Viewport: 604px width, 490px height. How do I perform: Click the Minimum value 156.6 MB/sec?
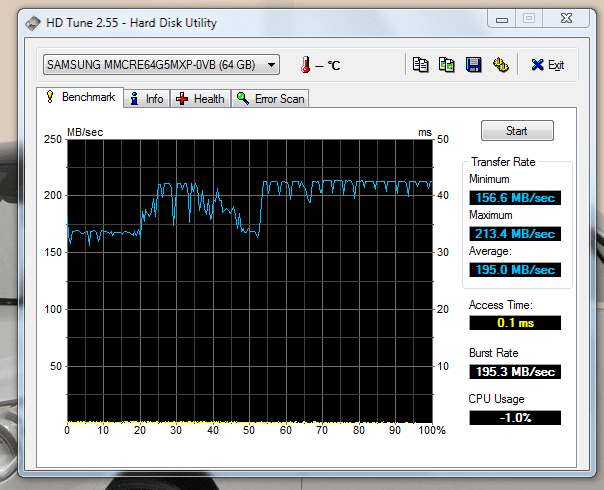[515, 198]
